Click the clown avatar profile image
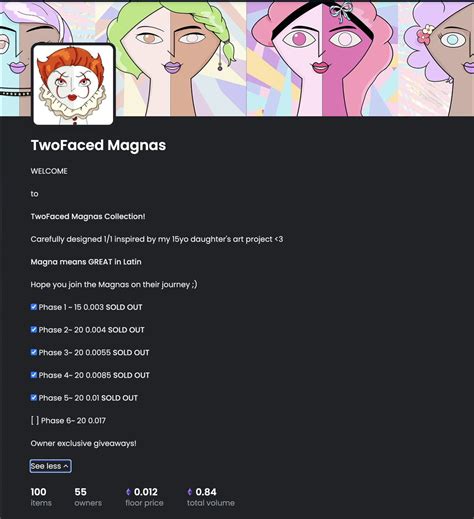Viewport: 474px width, 519px height. coord(73,85)
